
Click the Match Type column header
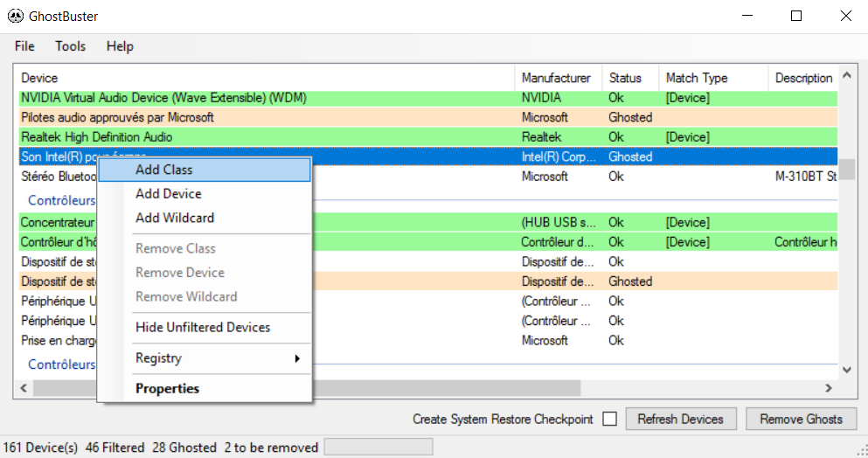click(x=697, y=78)
